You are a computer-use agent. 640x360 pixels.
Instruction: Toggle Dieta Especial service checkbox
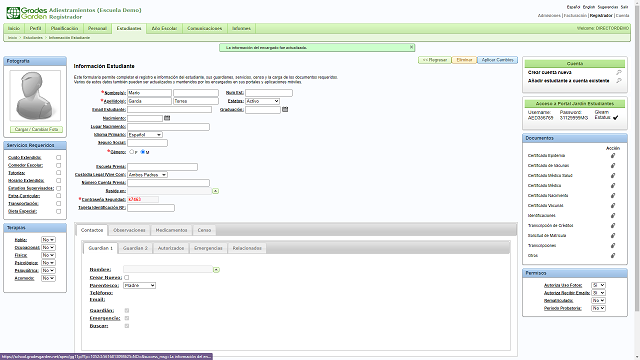click(58, 211)
